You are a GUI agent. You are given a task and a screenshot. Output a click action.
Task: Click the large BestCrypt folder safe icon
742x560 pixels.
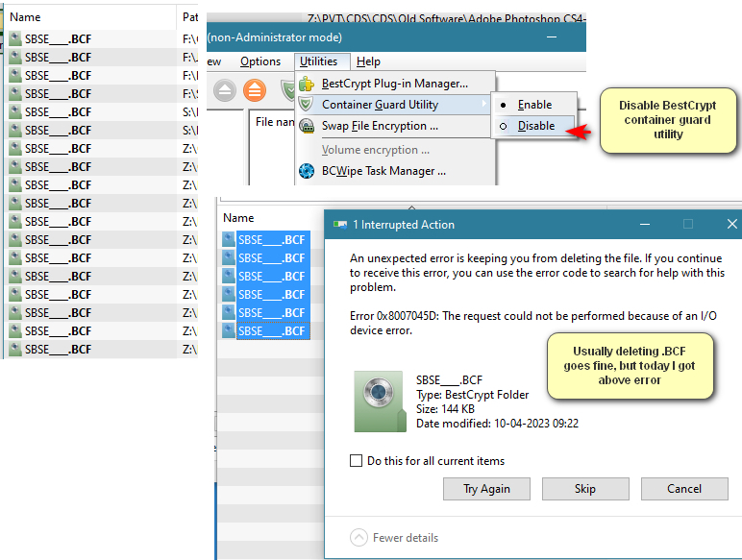380,402
